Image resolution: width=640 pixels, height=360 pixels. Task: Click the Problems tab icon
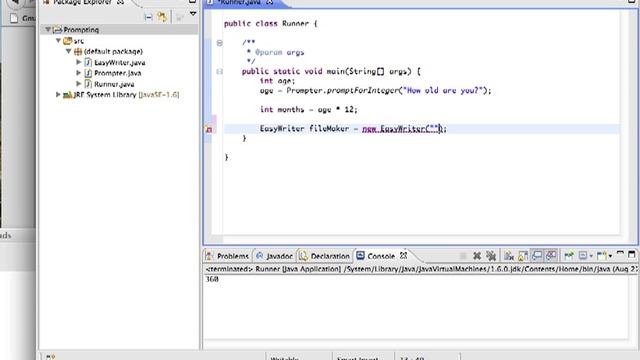[209, 256]
